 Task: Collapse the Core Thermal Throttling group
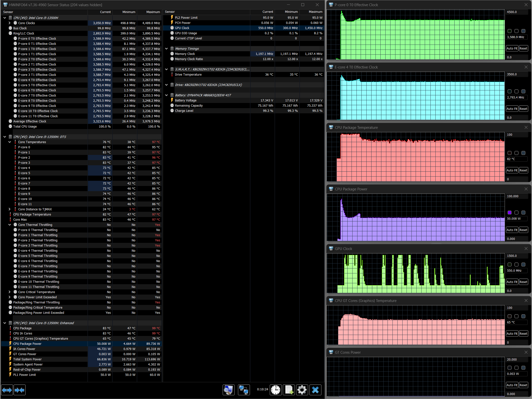[x=10, y=225]
